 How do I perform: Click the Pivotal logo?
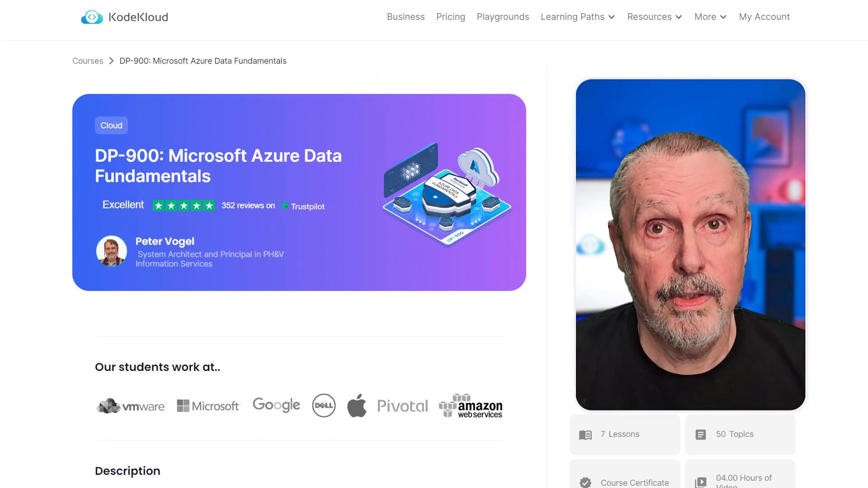[x=402, y=406]
